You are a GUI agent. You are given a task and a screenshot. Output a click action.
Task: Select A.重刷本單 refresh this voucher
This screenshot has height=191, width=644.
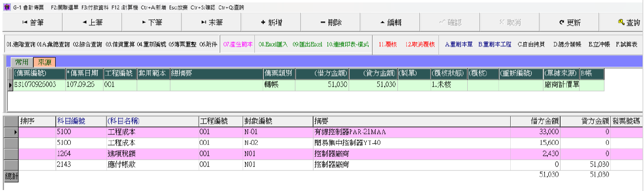click(459, 44)
